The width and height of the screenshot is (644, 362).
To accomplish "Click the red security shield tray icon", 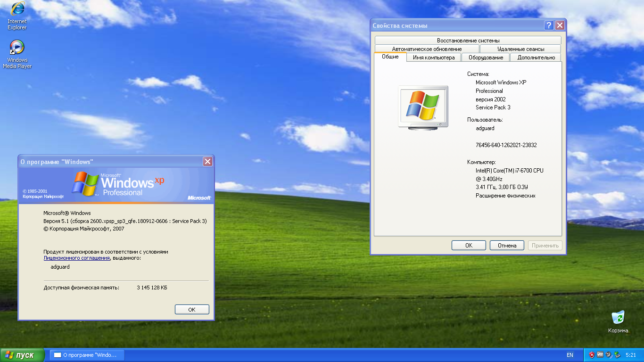I will tap(592, 354).
